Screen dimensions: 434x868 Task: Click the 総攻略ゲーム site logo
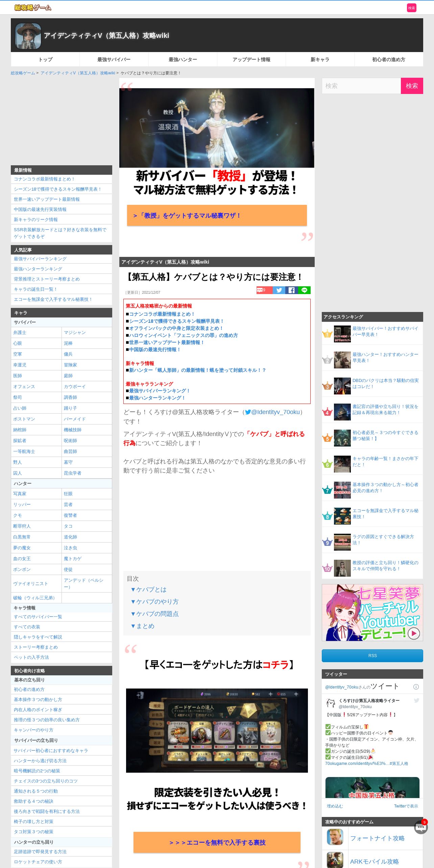(x=33, y=7)
